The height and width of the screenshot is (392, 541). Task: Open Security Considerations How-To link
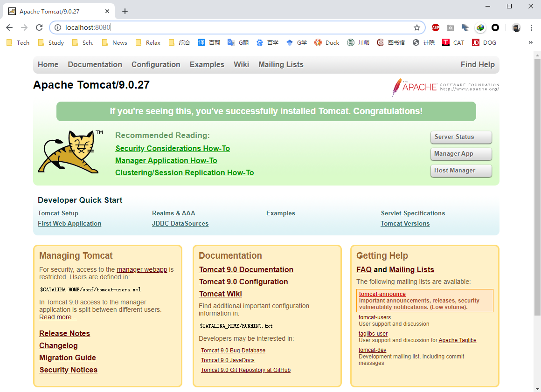coord(173,148)
